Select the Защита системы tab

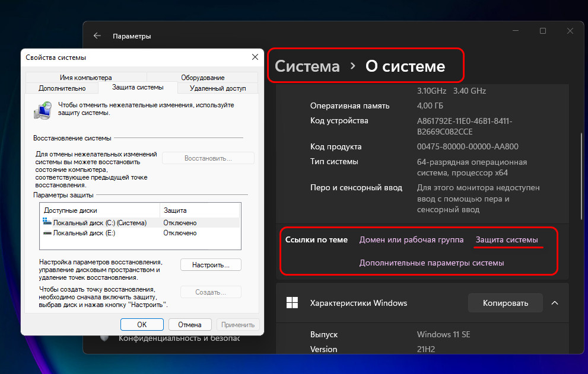[138, 87]
